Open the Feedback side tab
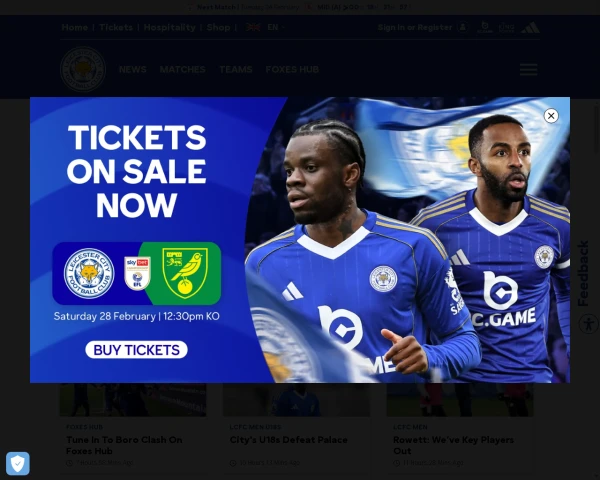The height and width of the screenshot is (480, 600). click(583, 273)
